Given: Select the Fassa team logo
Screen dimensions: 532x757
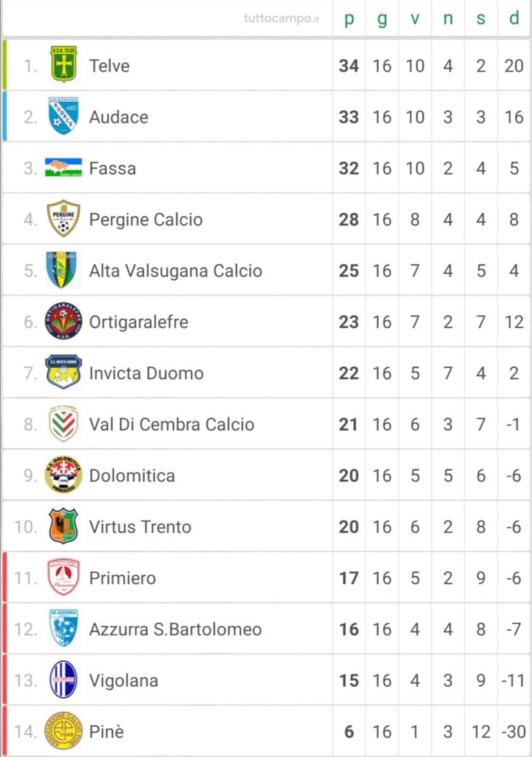Looking at the screenshot, I should point(64,168).
